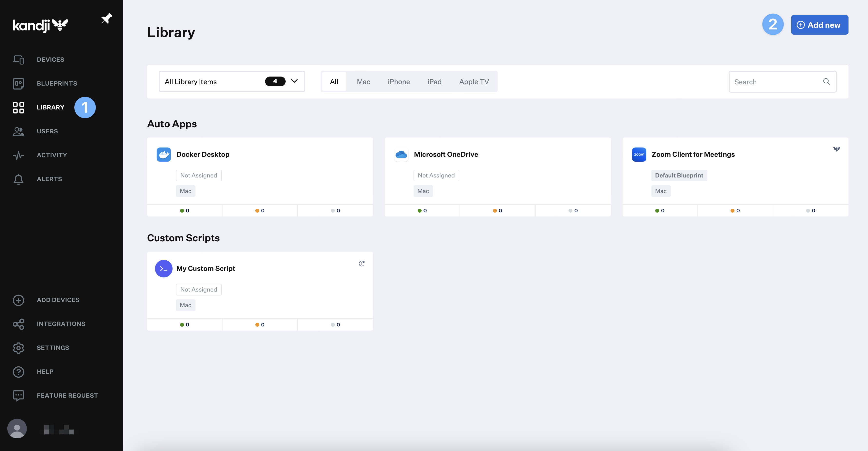Unpin the sidebar with the pin icon
868x451 pixels.
tap(106, 18)
